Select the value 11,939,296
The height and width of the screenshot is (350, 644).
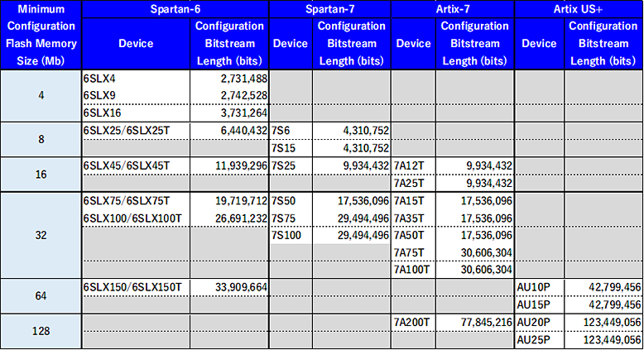(242, 165)
